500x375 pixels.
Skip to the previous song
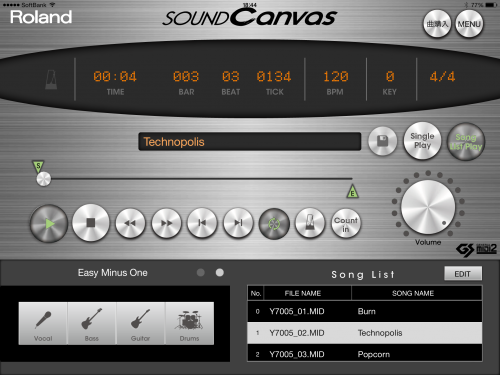pos(202,223)
